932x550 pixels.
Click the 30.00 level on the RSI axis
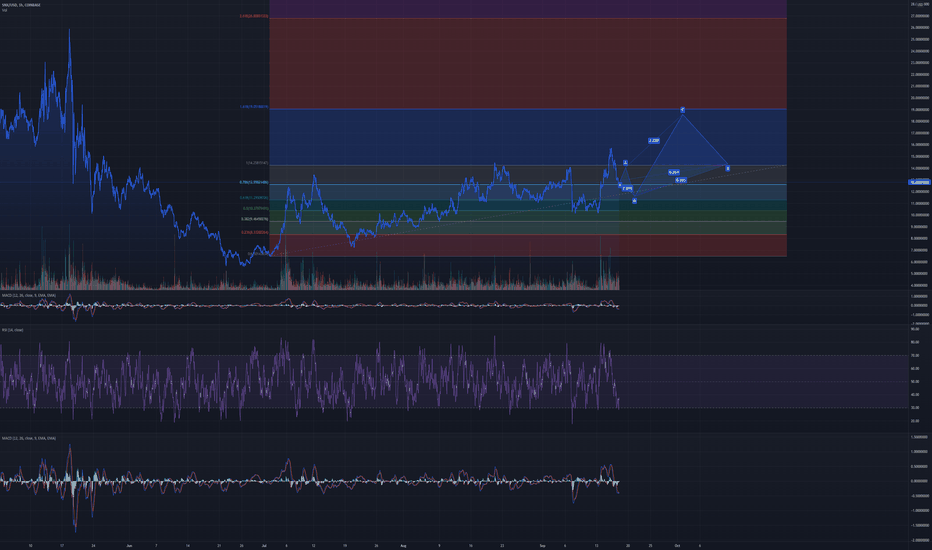[x=915, y=408]
